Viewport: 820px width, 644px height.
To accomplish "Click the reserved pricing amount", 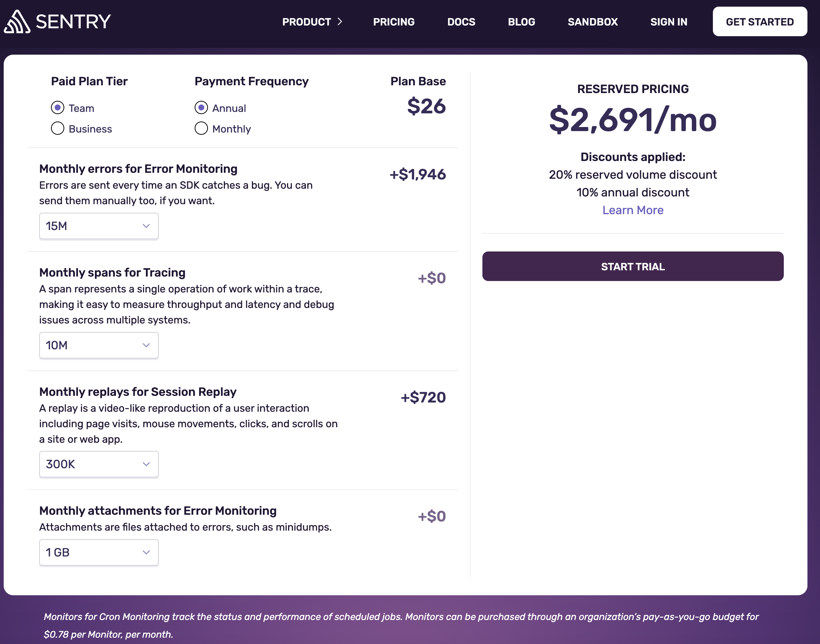I will pyautogui.click(x=632, y=121).
